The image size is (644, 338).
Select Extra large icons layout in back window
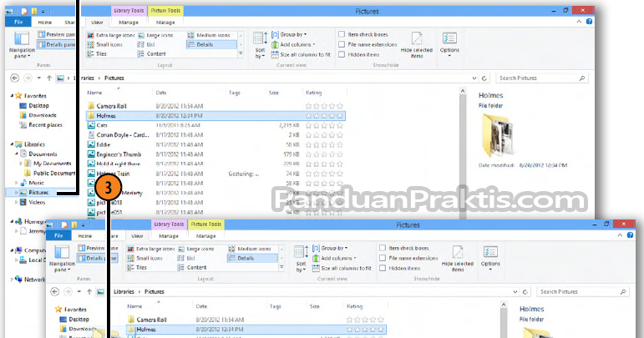111,35
